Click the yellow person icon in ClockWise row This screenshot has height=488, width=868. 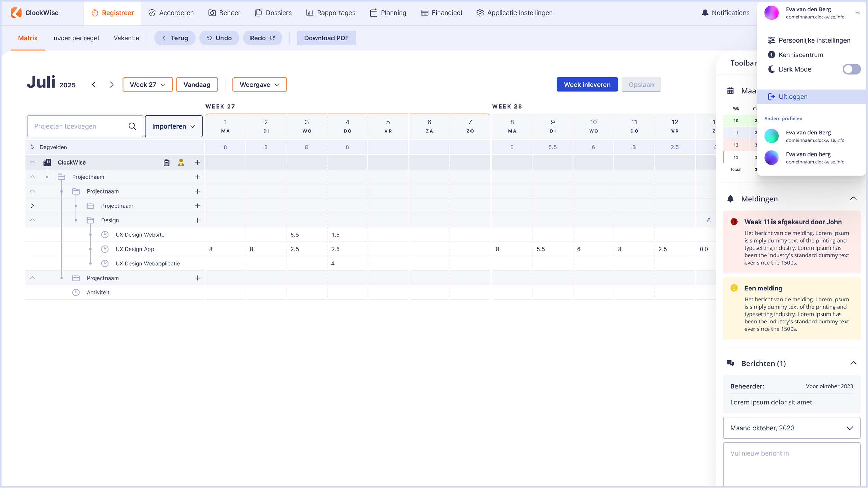point(181,162)
